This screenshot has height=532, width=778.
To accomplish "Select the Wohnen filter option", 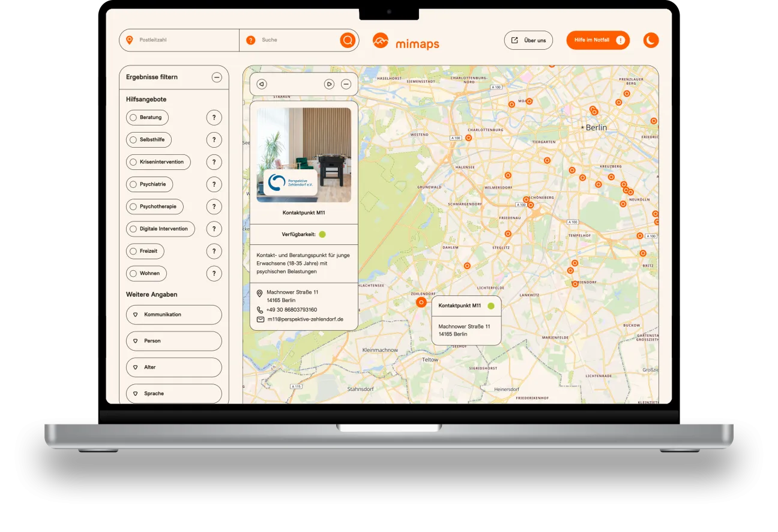I will [146, 273].
